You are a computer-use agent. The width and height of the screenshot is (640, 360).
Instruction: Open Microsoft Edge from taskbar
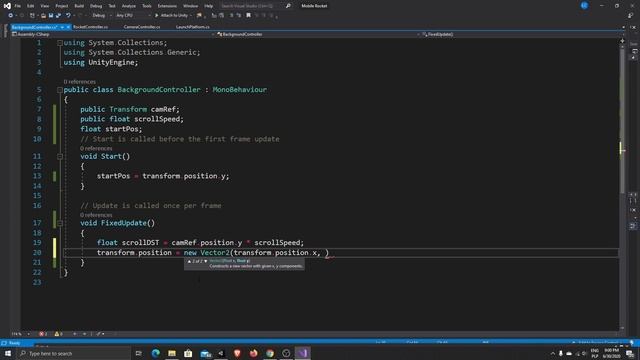[156, 353]
